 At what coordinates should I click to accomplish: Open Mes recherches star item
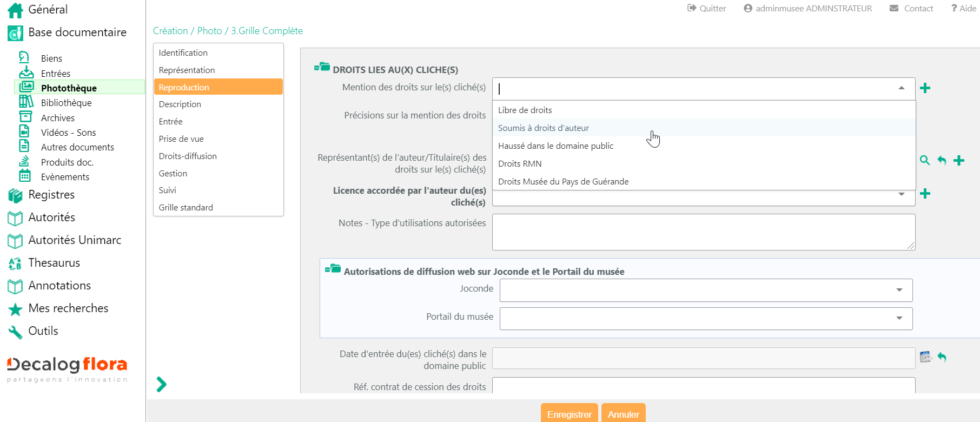pyautogui.click(x=68, y=308)
